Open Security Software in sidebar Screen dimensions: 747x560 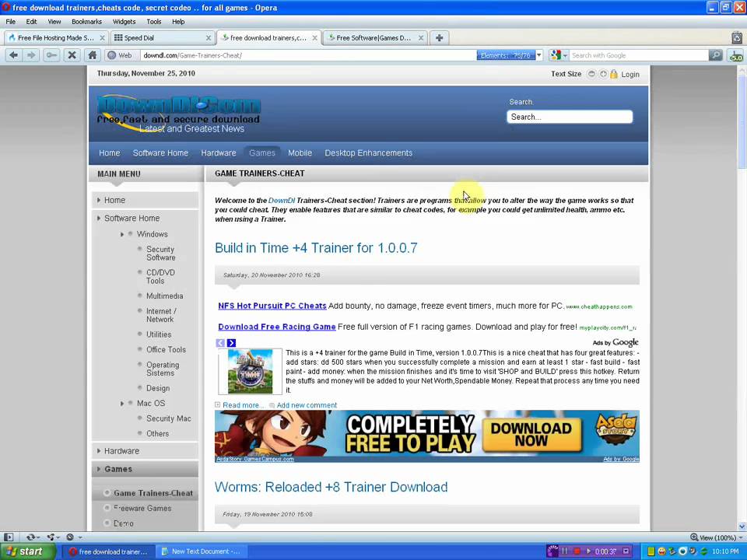click(x=161, y=254)
